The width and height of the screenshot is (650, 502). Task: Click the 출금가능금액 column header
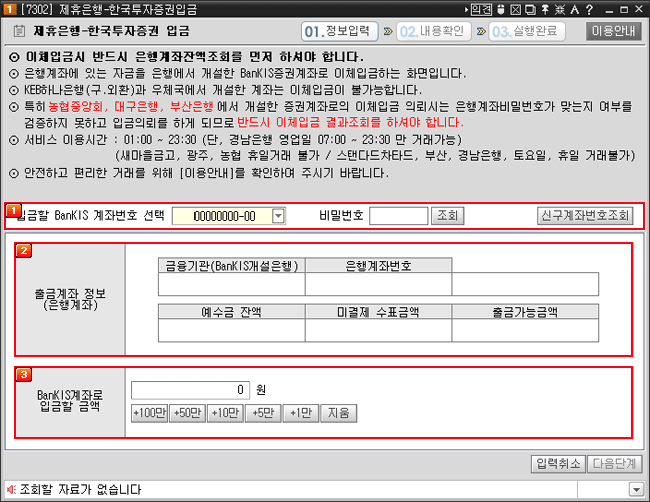525,312
